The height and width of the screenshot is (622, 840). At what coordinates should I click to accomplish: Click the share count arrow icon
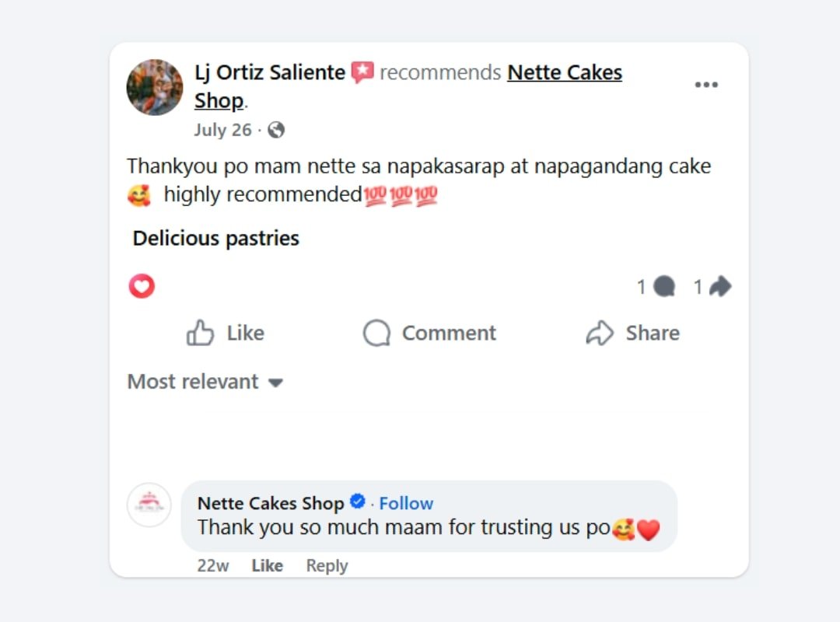pos(720,287)
